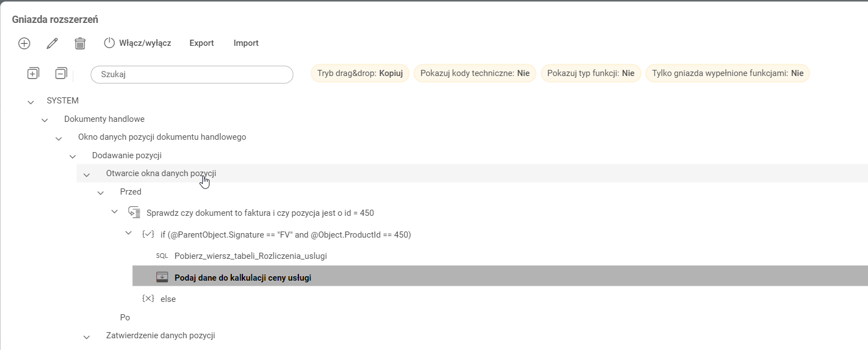Toggle Tryb drag&drop: Kopiuj chip

[x=360, y=73]
